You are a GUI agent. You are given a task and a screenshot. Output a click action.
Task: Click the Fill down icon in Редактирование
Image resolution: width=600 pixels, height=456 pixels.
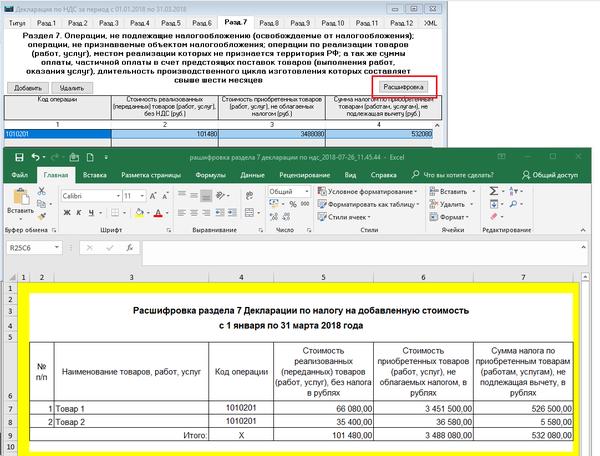(494, 204)
